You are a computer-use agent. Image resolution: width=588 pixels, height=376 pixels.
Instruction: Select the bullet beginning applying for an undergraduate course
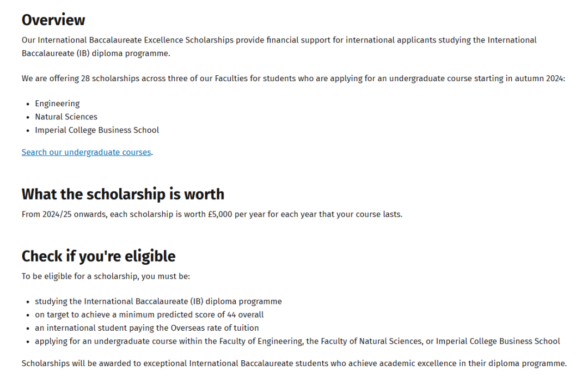(x=297, y=341)
